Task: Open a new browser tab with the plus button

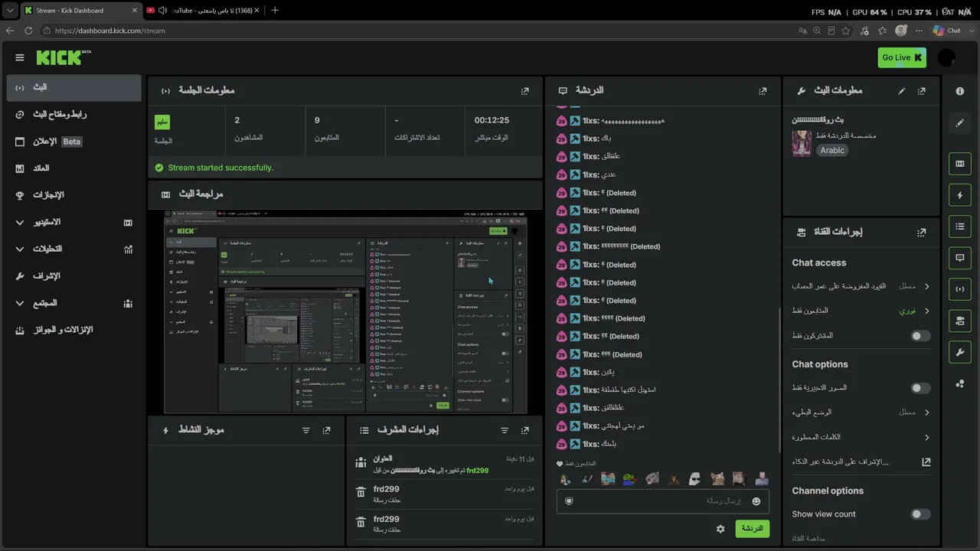Action: [275, 10]
